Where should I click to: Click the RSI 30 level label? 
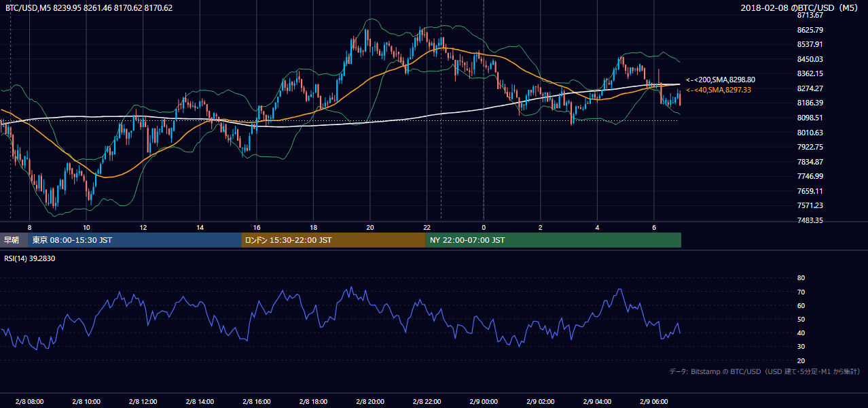pos(801,347)
